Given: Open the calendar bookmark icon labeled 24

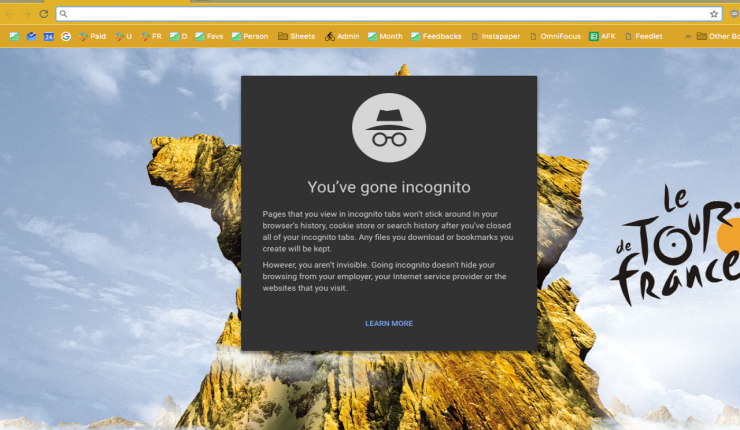Looking at the screenshot, I should 48,36.
